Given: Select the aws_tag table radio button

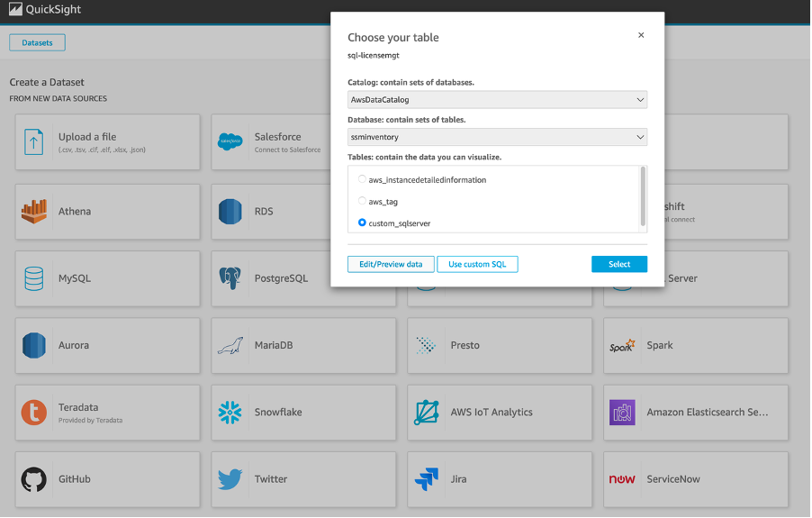Looking at the screenshot, I should tap(362, 201).
